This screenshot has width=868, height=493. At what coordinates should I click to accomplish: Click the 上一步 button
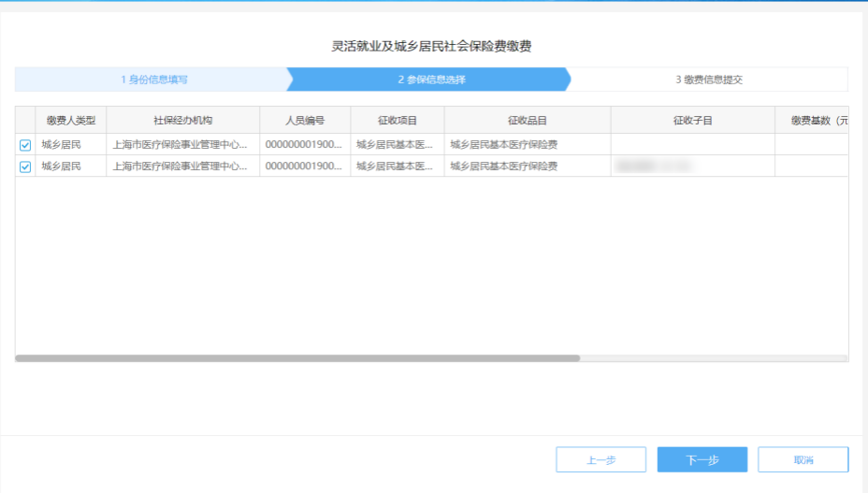point(600,459)
